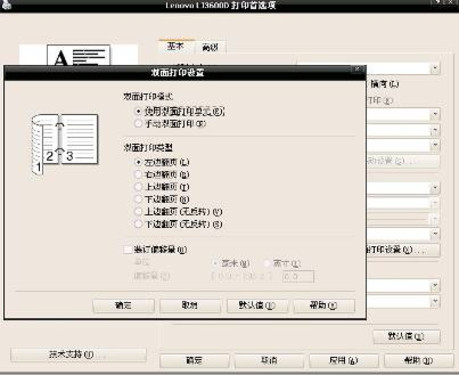Image resolution: width=459 pixels, height=375 pixels.
Task: Click the duplex booklet preview illustration
Action: [x=65, y=144]
